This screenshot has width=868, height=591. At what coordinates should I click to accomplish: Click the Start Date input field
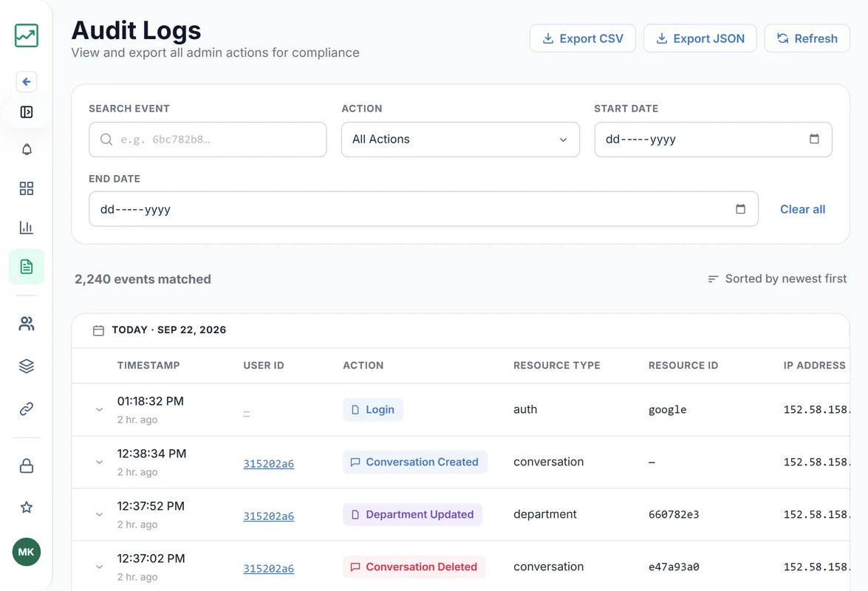point(713,140)
